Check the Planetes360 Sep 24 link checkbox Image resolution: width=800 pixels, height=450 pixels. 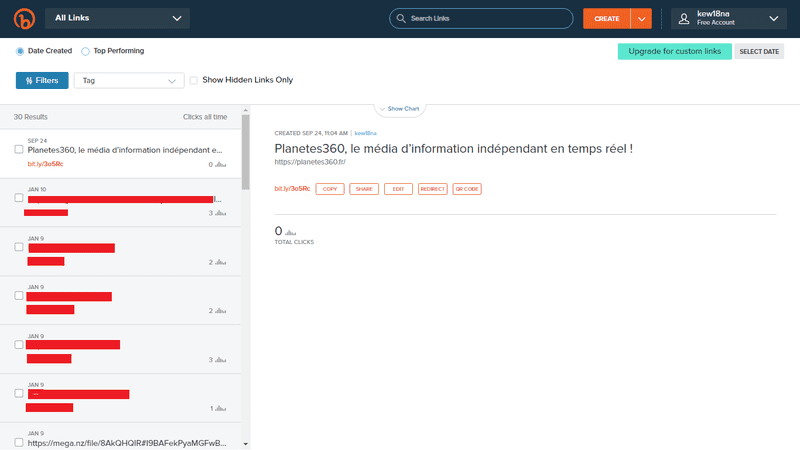19,149
